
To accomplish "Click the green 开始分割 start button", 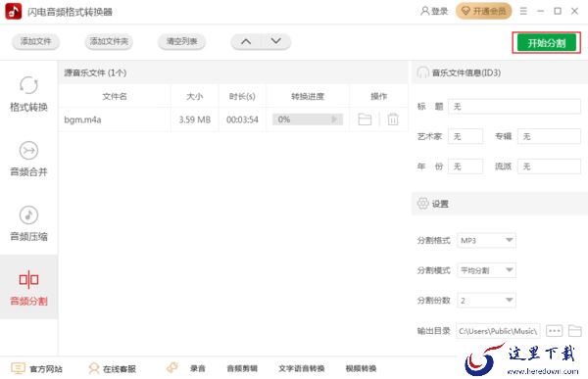I will click(547, 43).
